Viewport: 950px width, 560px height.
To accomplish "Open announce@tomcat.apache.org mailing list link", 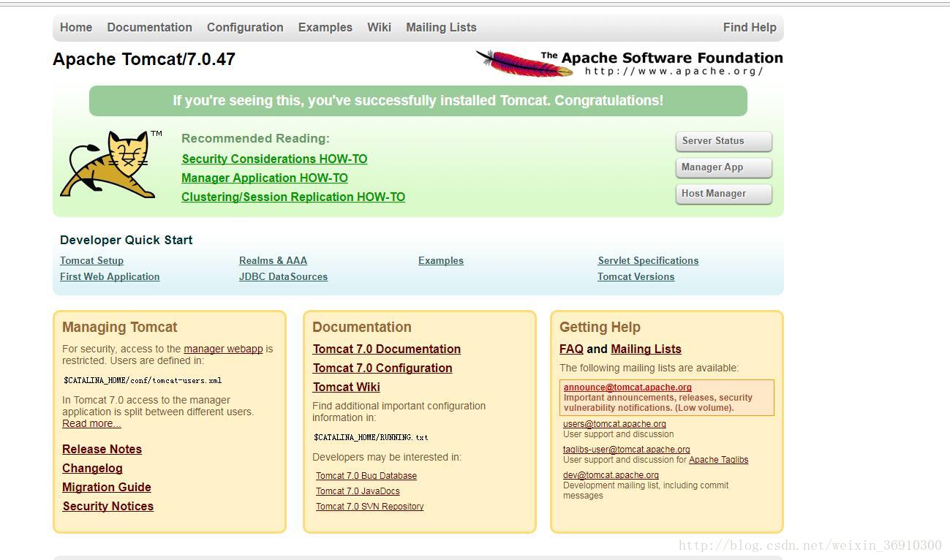I will point(627,387).
